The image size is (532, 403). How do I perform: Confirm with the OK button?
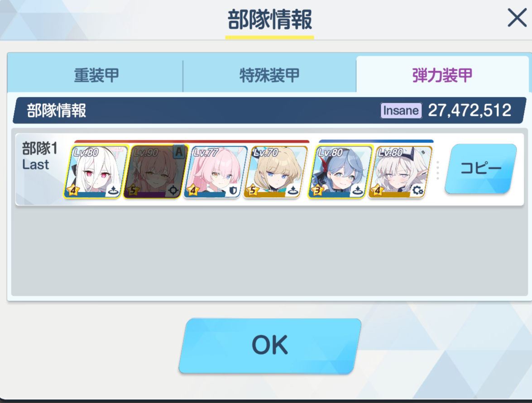click(270, 346)
